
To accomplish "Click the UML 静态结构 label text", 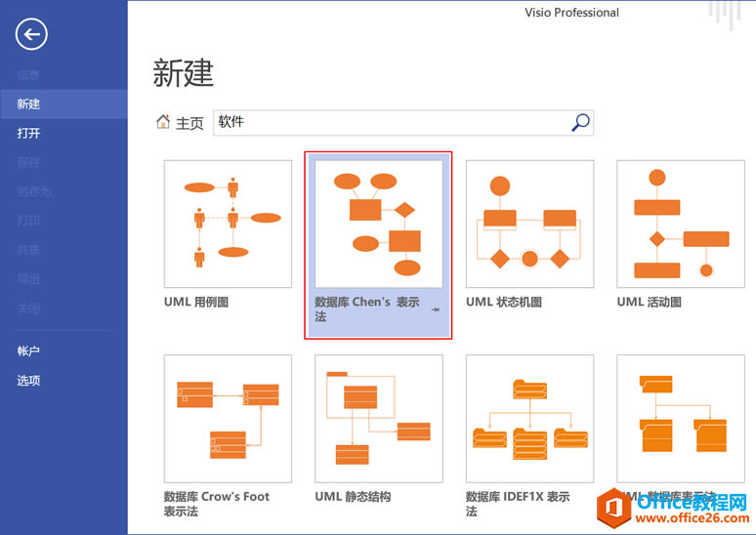I will point(353,497).
